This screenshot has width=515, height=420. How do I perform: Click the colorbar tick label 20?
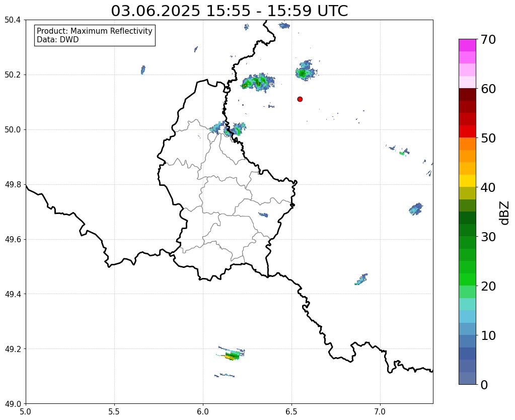(x=488, y=286)
